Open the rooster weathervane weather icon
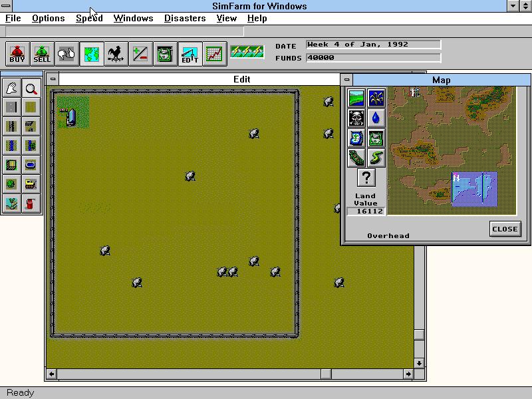The width and height of the screenshot is (532, 399). tap(116, 54)
